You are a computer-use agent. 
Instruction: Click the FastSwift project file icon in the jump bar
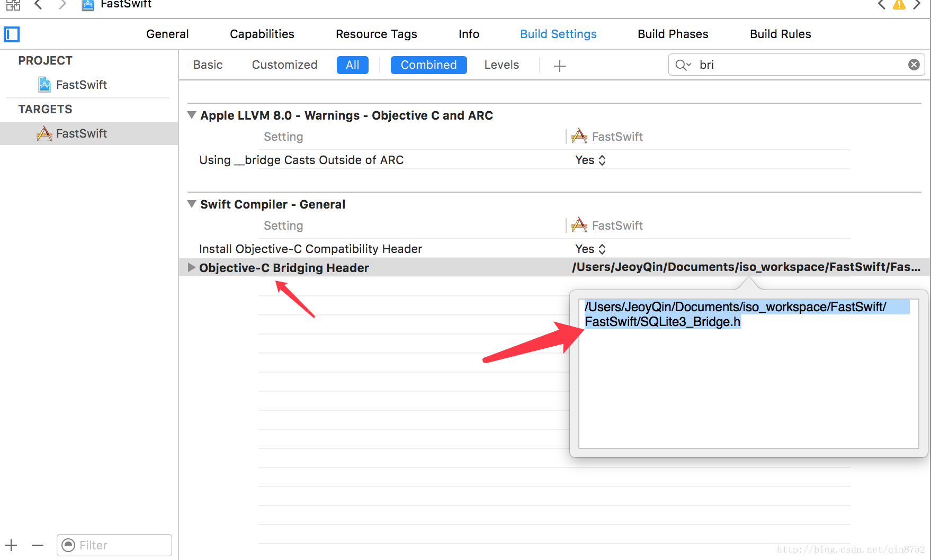(x=88, y=5)
